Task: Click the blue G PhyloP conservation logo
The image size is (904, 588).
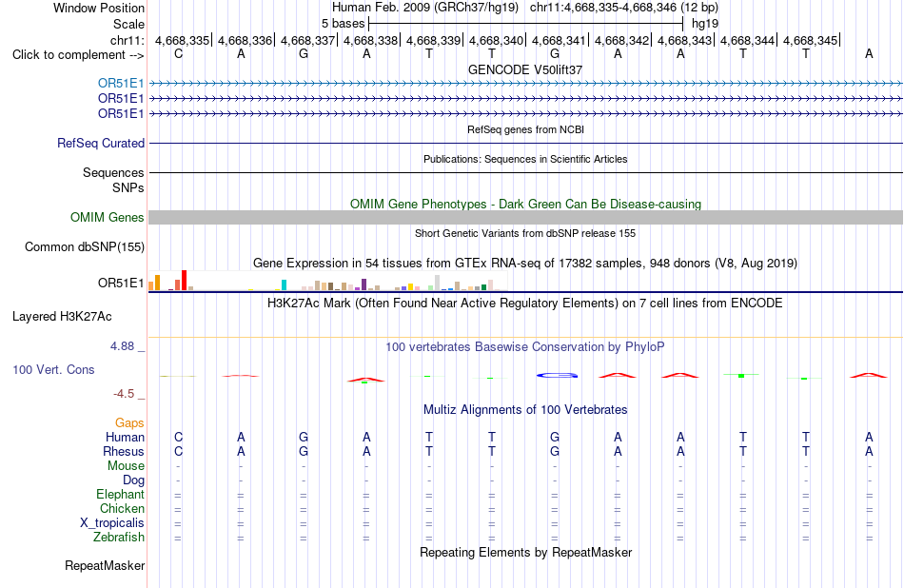Action: pyautogui.click(x=557, y=375)
